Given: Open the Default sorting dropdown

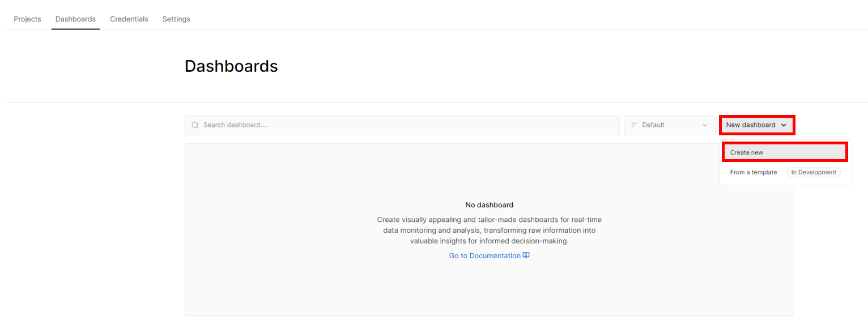Looking at the screenshot, I should coord(669,125).
